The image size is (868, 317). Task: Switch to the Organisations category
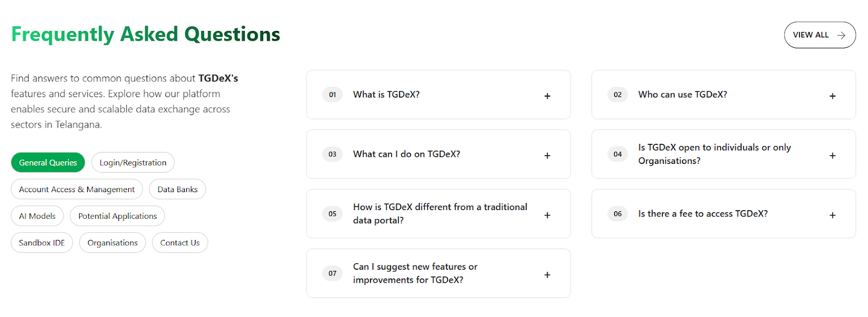tap(112, 242)
